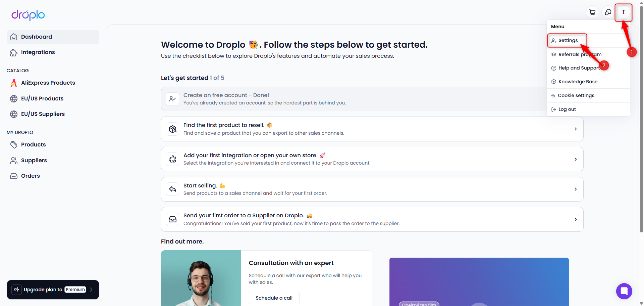Open Dashboard in the sidebar
This screenshot has height=306, width=644.
coord(53,37)
